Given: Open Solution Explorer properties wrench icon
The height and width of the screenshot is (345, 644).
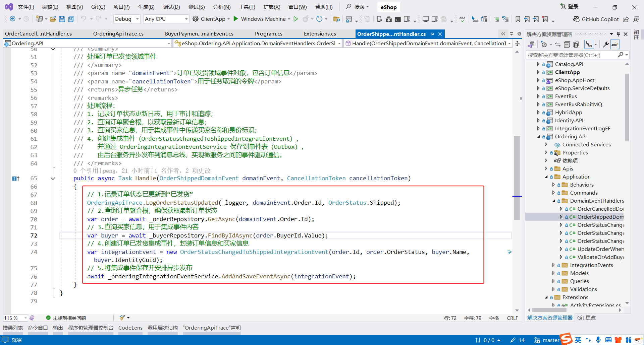Looking at the screenshot, I should click(x=606, y=45).
